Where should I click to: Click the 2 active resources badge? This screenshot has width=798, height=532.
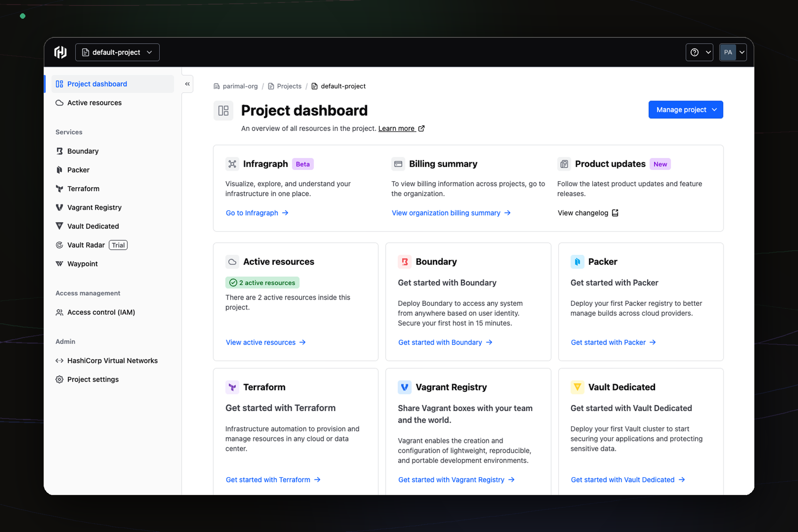[262, 283]
